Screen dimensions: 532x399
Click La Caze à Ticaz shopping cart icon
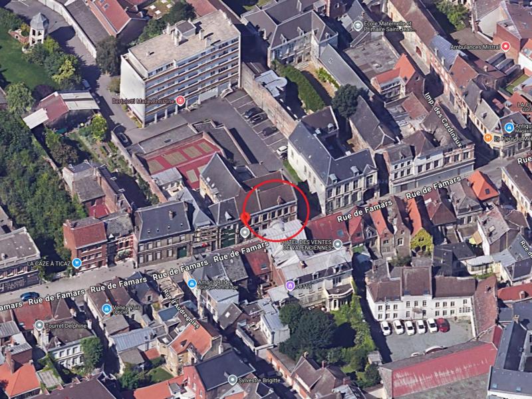click(76, 263)
